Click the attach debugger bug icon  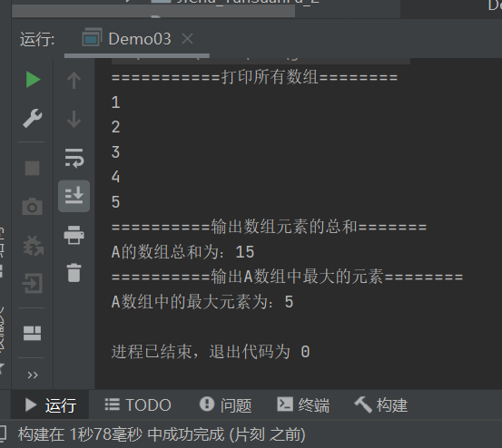point(34,247)
